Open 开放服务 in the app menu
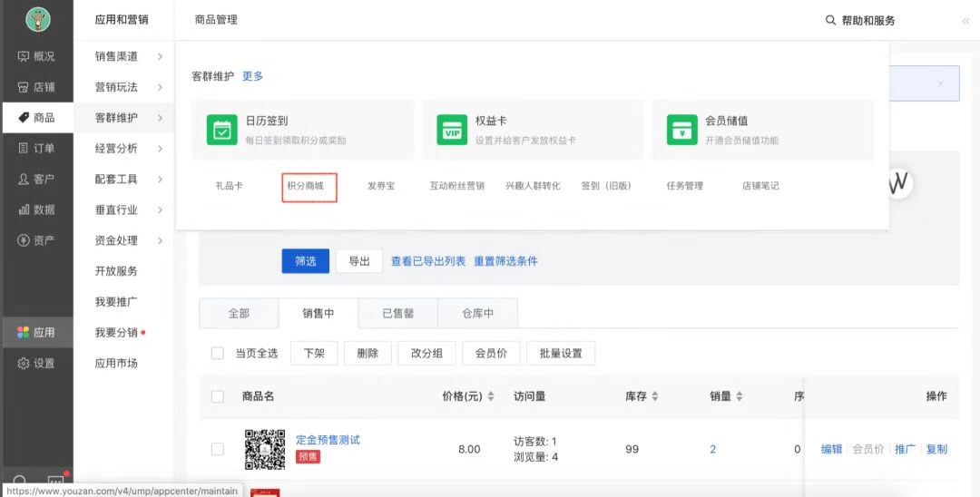Viewport: 980px width, 497px height. click(116, 271)
